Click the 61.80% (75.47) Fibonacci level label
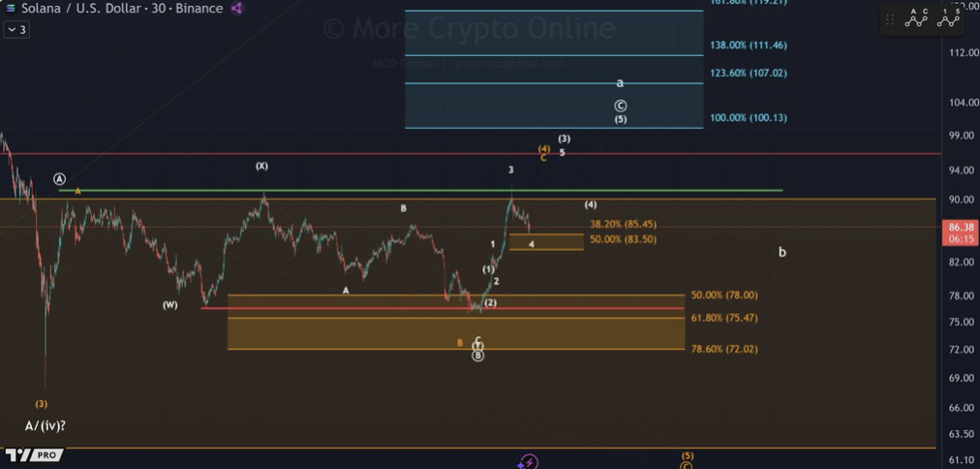Viewport: 980px width, 469px height. click(x=723, y=318)
